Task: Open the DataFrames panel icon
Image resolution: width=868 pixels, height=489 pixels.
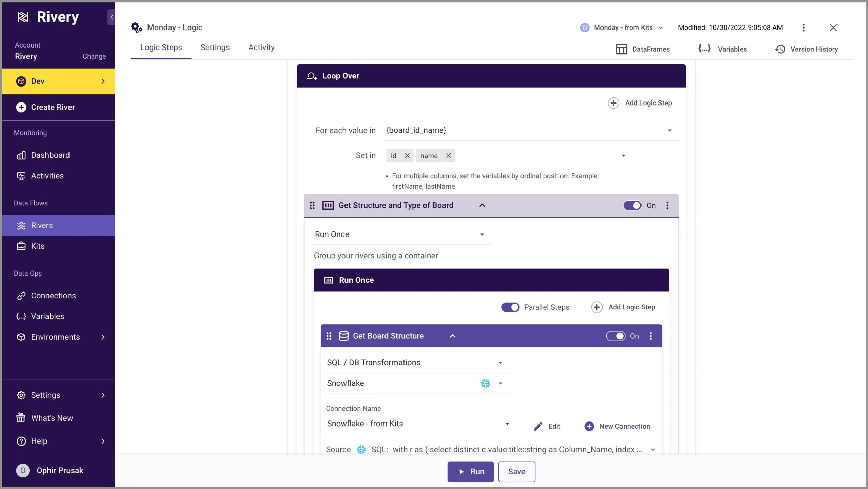Action: 621,49
